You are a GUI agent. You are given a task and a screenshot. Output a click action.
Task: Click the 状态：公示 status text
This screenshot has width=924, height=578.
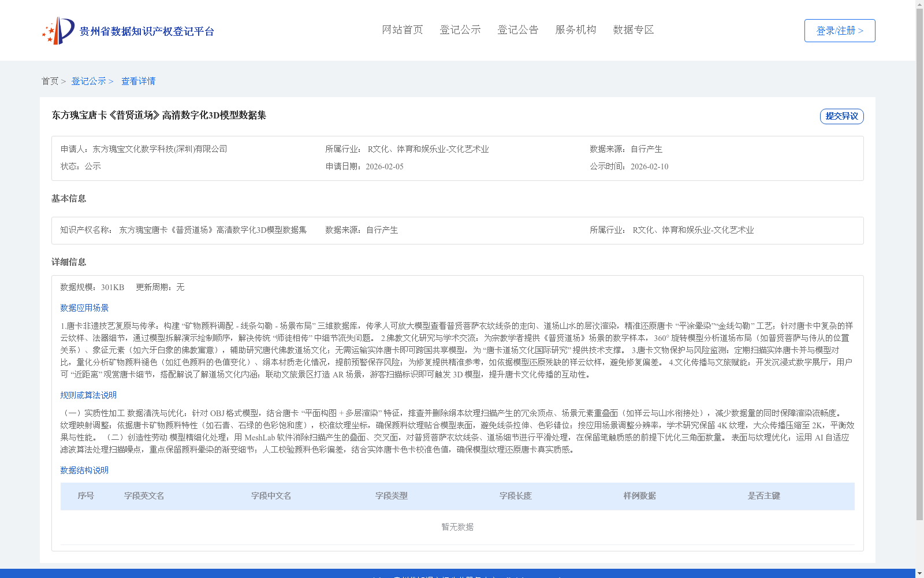(x=81, y=166)
